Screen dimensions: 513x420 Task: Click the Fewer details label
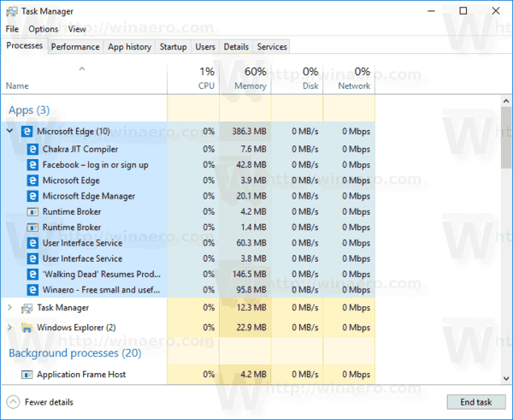tap(49, 402)
